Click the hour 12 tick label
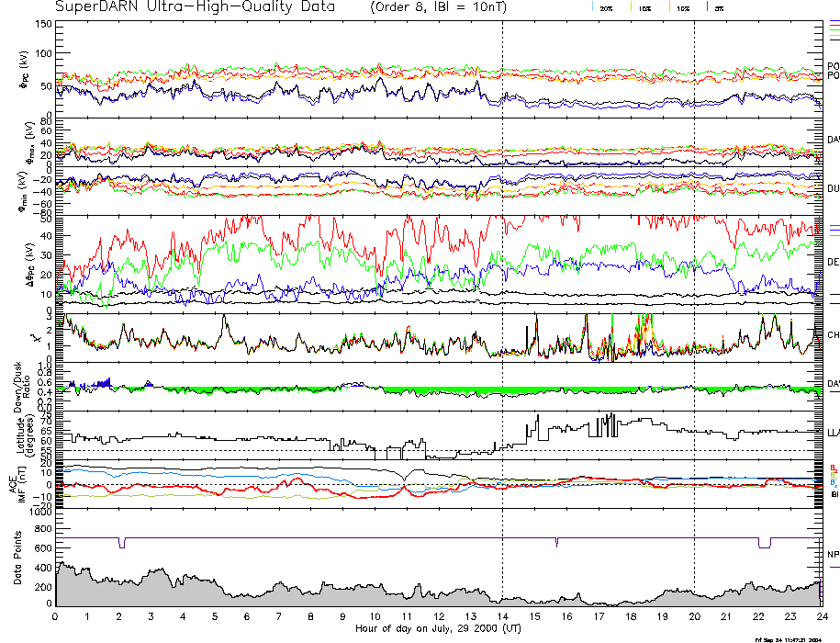The height and width of the screenshot is (643, 840). pyautogui.click(x=438, y=616)
